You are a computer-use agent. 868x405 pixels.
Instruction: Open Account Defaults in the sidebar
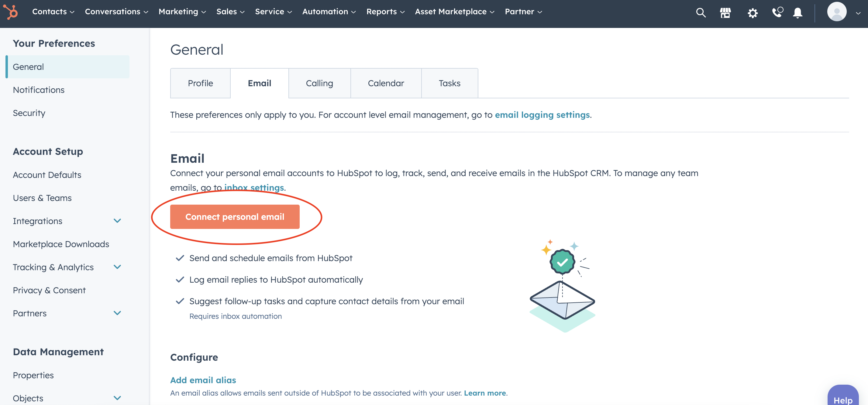click(47, 175)
